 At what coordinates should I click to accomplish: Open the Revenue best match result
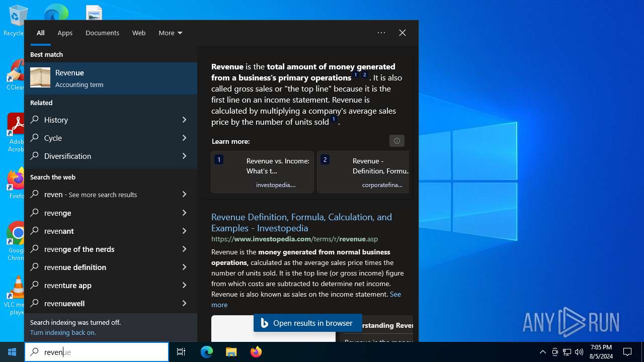[111, 78]
